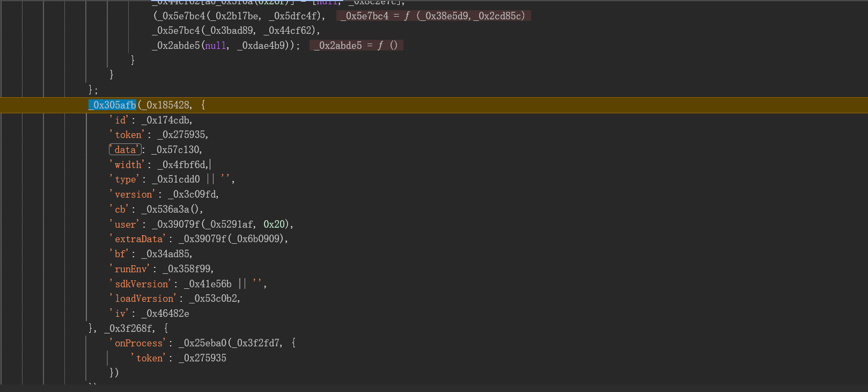Select the 'version' property key
The height and width of the screenshot is (392, 868).
pos(134,194)
